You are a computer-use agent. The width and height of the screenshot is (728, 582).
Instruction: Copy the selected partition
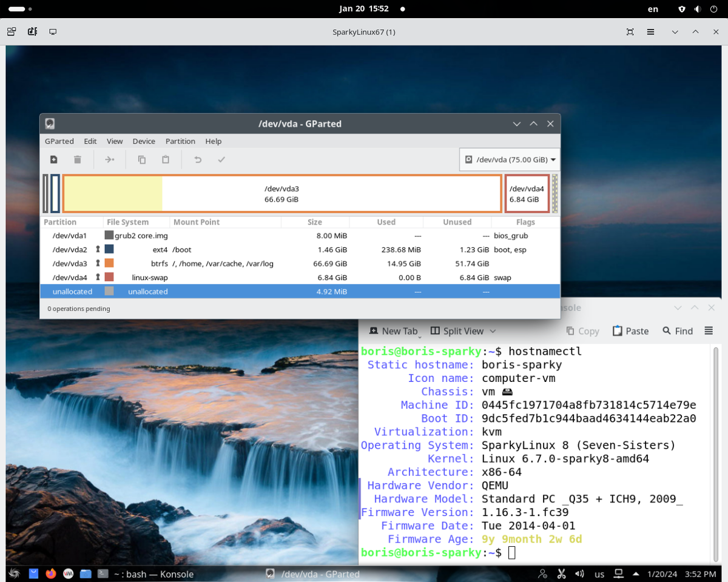[x=141, y=159]
